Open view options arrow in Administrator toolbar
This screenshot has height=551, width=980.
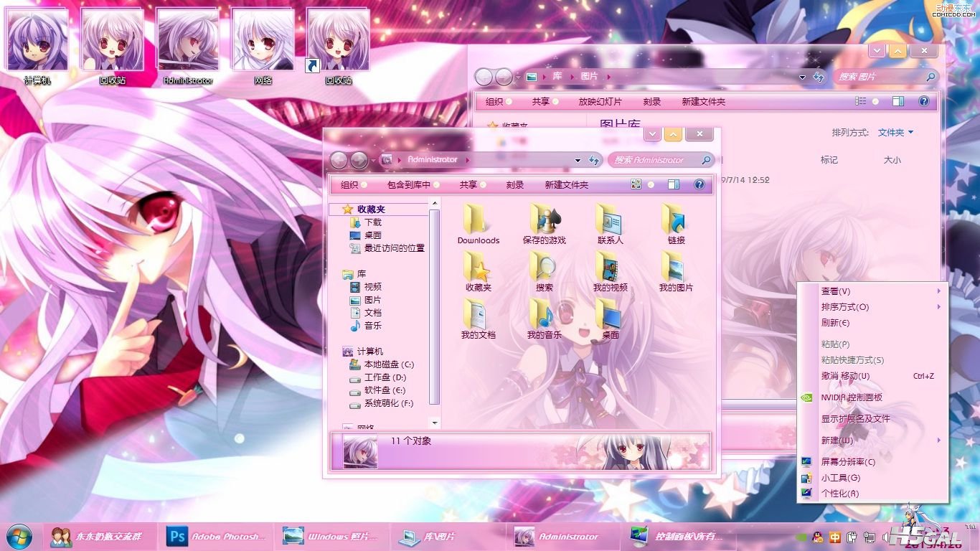(x=651, y=184)
